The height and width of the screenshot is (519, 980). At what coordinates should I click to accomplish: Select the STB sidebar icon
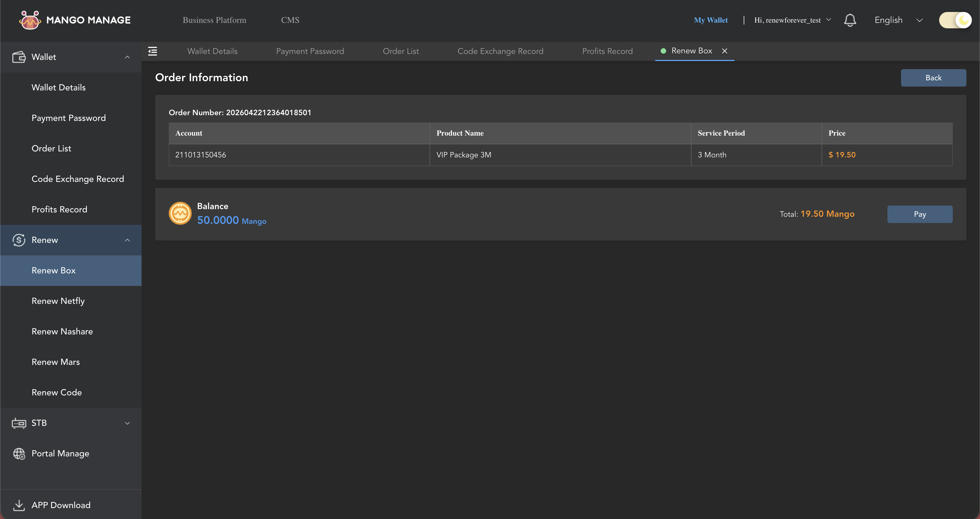[19, 423]
